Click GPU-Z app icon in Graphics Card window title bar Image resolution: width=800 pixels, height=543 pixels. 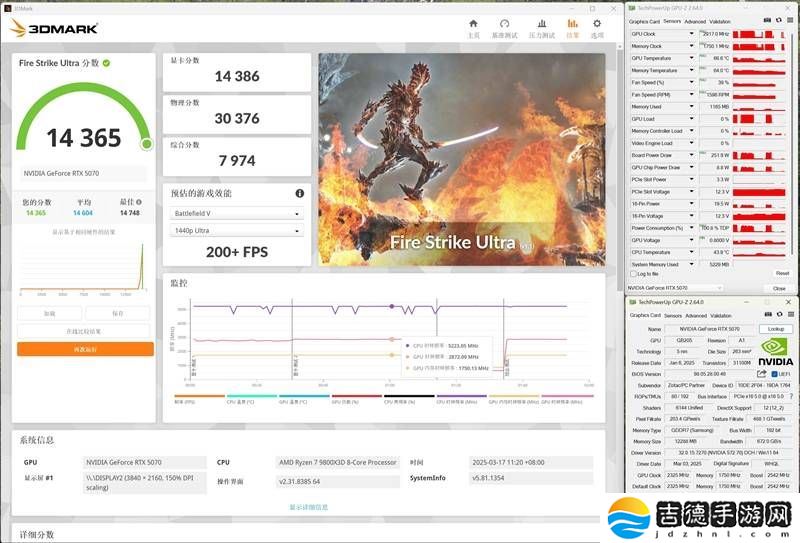pyautogui.click(x=633, y=302)
